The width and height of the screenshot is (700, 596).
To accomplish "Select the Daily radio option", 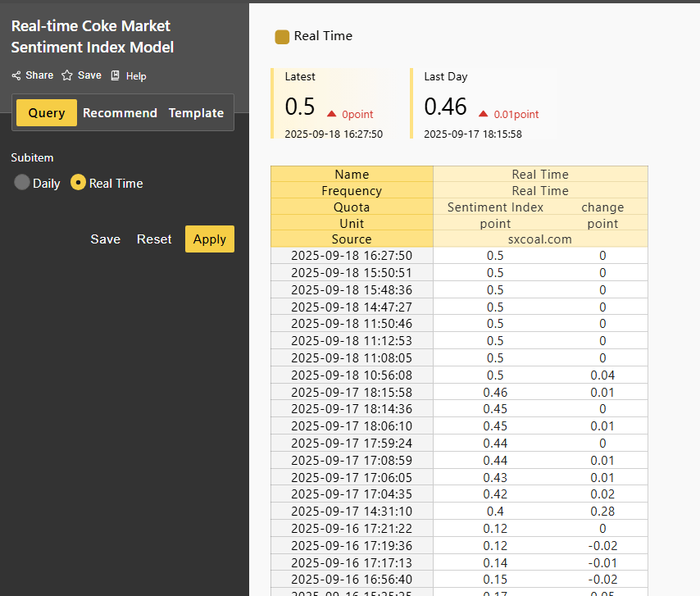I will pyautogui.click(x=22, y=183).
